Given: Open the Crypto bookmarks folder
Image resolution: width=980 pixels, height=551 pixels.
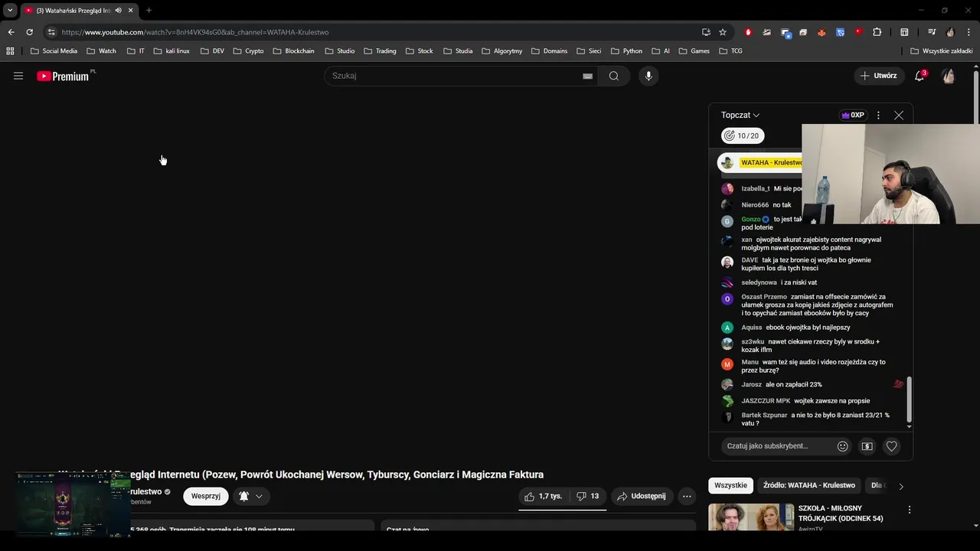Looking at the screenshot, I should click(x=249, y=51).
